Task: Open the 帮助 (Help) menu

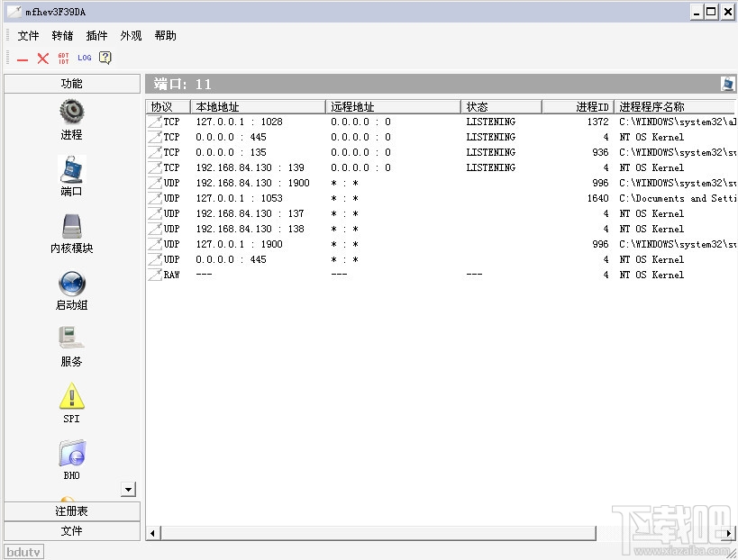Action: point(164,36)
